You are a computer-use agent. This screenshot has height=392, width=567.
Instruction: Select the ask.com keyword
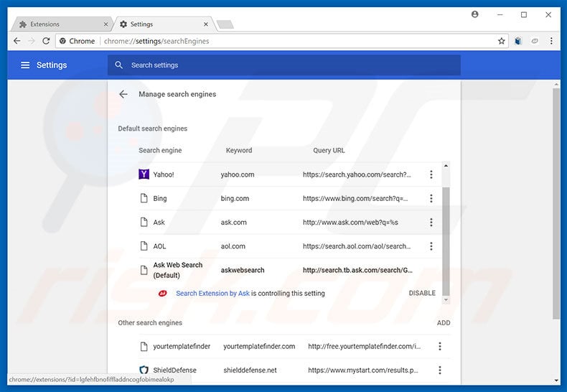click(233, 222)
